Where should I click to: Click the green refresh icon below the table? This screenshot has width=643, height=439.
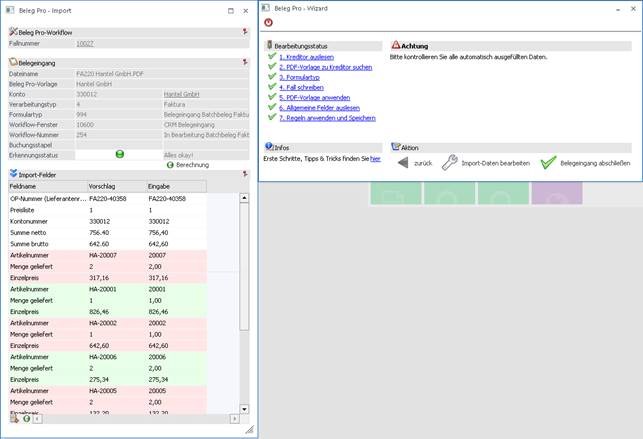coord(27,419)
